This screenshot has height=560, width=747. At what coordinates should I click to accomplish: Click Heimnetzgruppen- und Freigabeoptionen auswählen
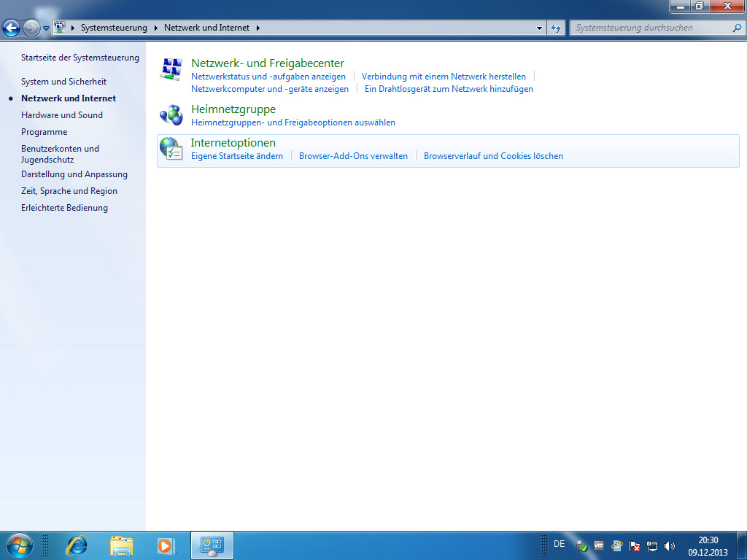(293, 122)
